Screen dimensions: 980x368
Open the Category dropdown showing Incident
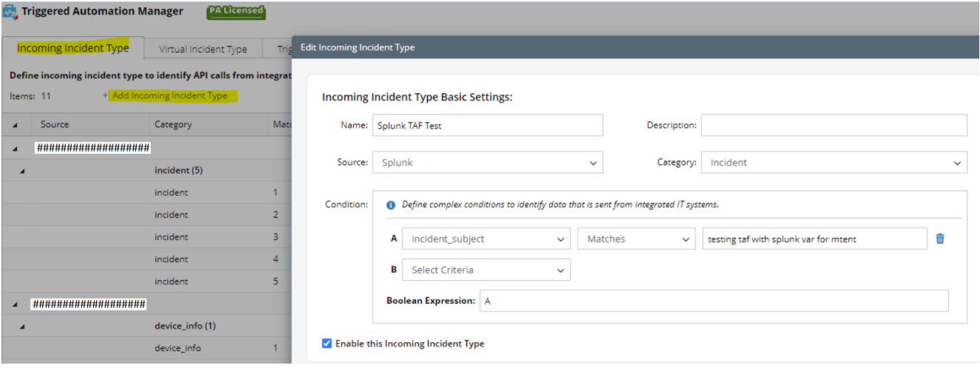pyautogui.click(x=834, y=163)
